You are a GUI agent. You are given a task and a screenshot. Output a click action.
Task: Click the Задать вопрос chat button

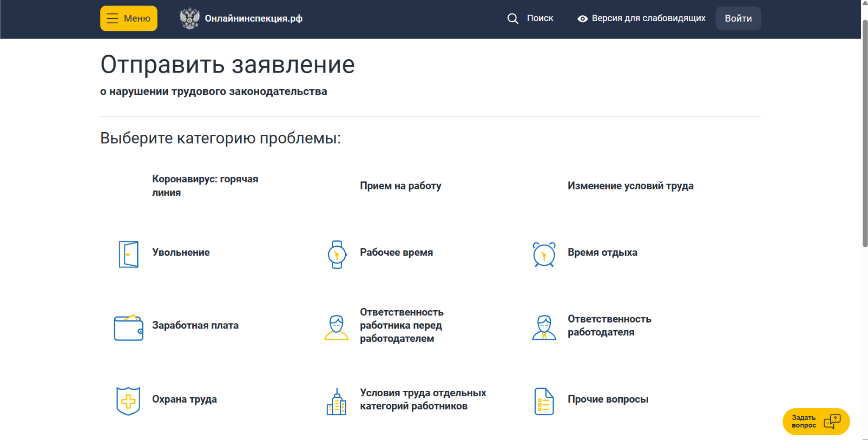(x=816, y=421)
